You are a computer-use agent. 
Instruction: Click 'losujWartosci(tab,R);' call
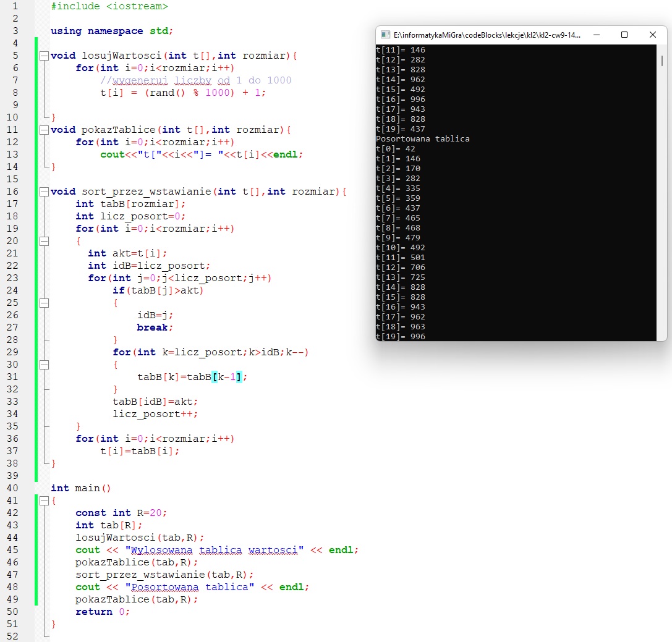point(140,538)
